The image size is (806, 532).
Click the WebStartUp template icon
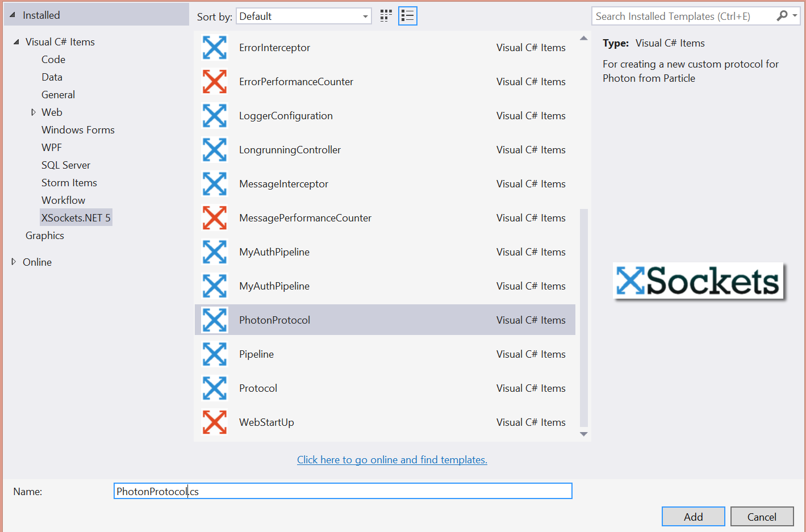(215, 422)
